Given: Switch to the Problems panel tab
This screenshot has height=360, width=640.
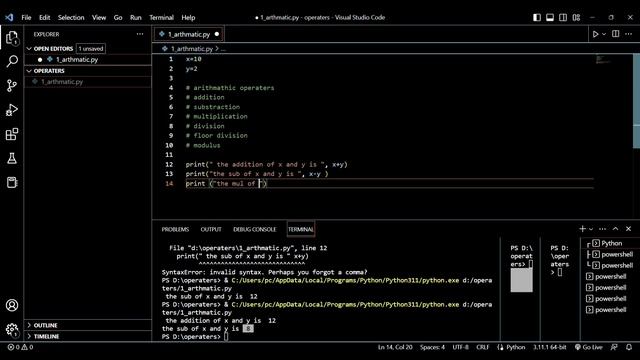Looking at the screenshot, I should pyautogui.click(x=175, y=229).
